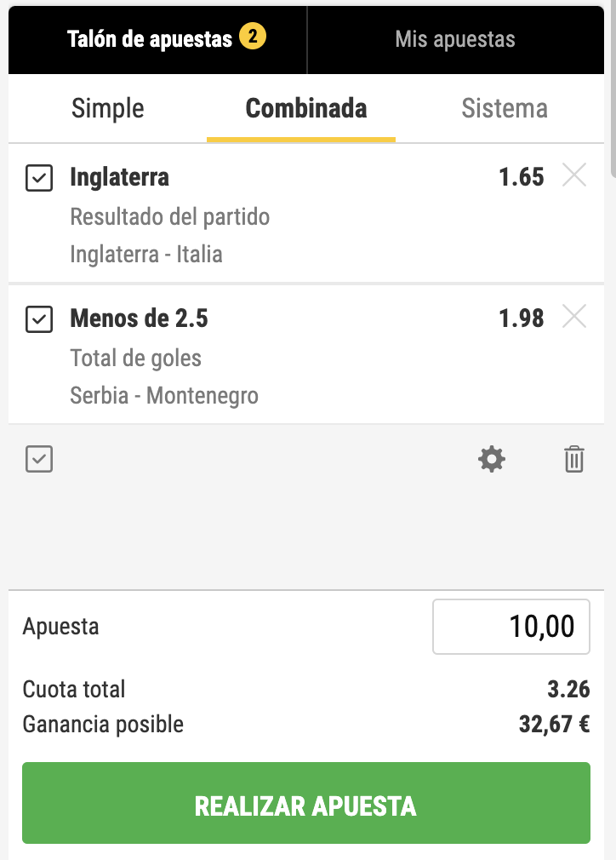Open the Inglaterra - Italia match link
This screenshot has width=616, height=860.
(146, 255)
